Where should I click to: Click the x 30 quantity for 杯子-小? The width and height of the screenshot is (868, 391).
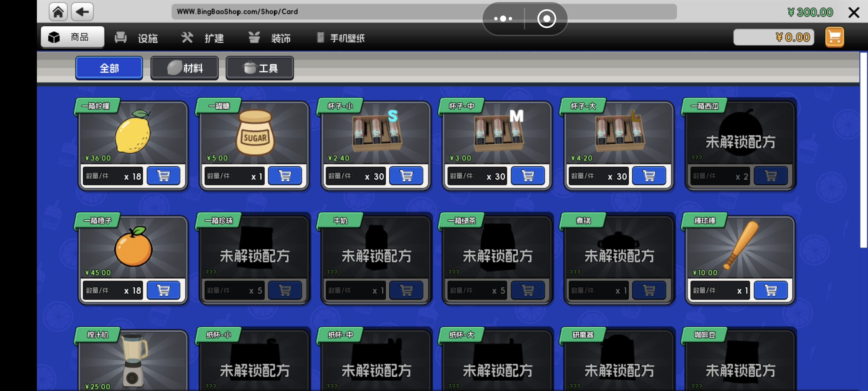pyautogui.click(x=374, y=177)
